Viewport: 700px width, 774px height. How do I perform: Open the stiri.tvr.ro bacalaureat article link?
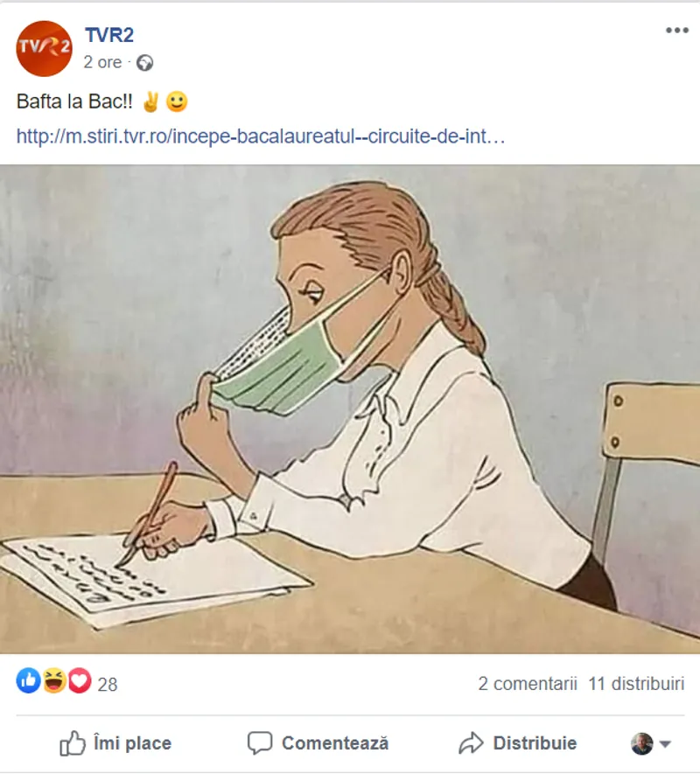pyautogui.click(x=261, y=137)
